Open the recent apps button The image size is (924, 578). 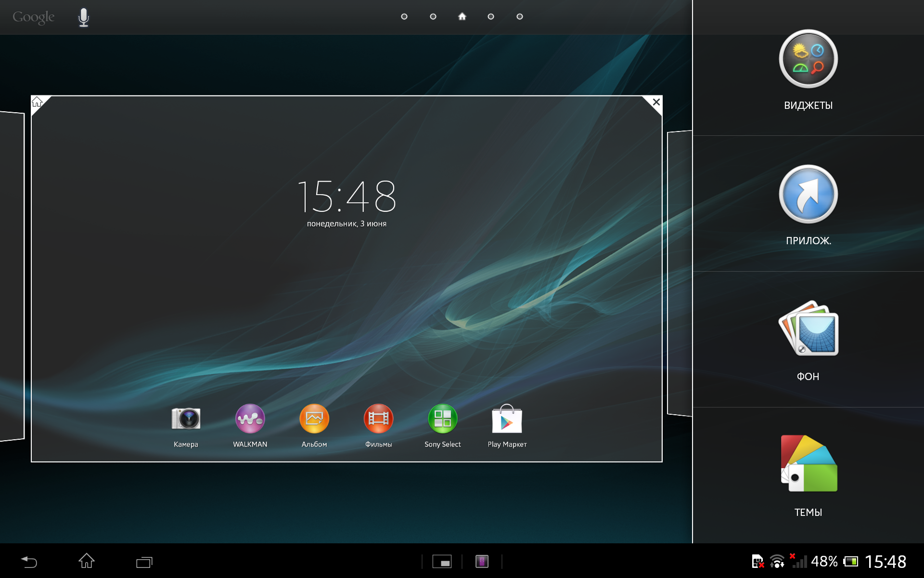point(144,562)
